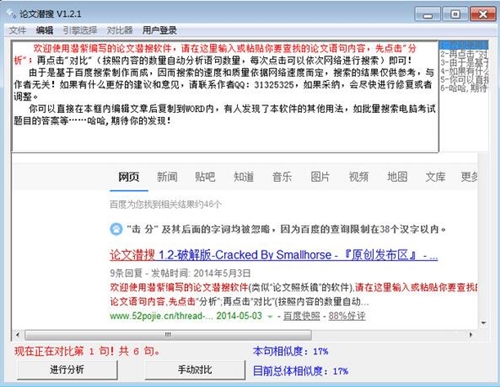This screenshot has height=387, width=500.
Task: Switch to the 地图 tab
Action: (x=397, y=177)
